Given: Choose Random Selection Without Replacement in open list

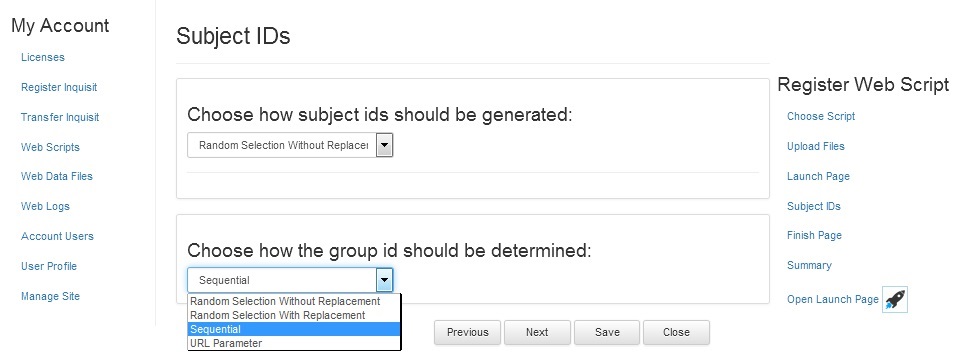Looking at the screenshot, I should pos(294,302).
